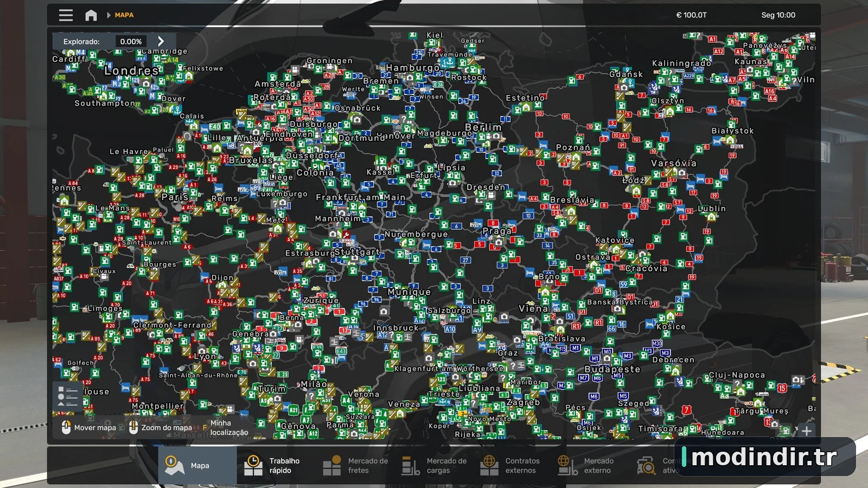This screenshot has width=868, height=488.
Task: Select the Poznań city label
Action: 573,147
